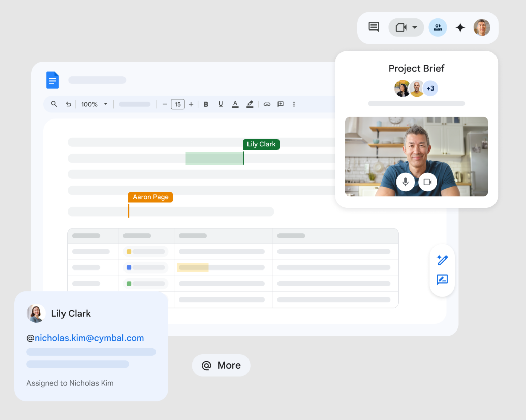Click the Project Brief title
526x420 pixels.
point(416,68)
